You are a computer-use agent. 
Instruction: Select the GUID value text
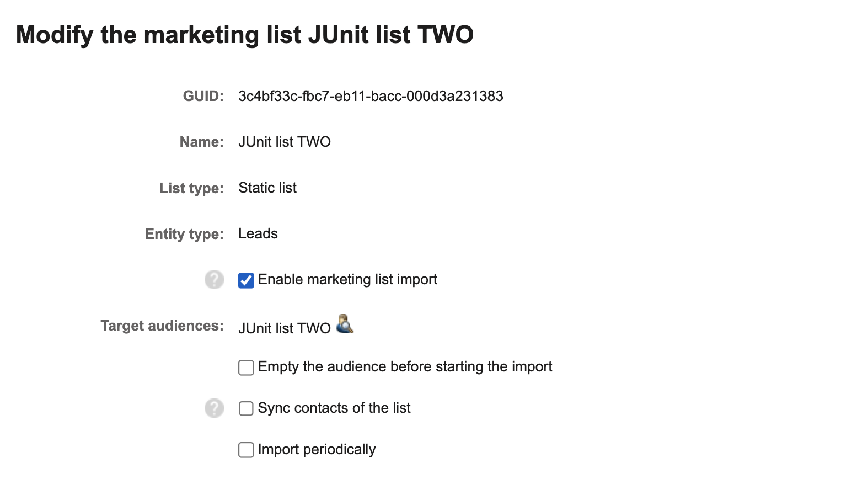click(x=371, y=96)
